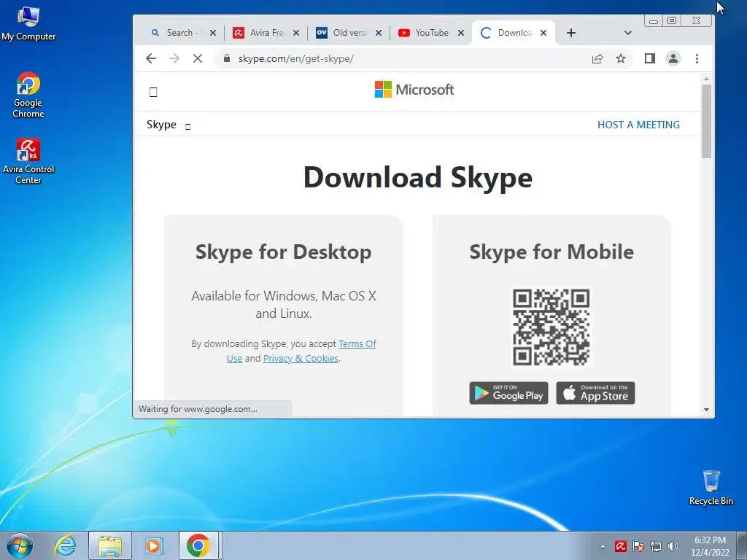Click the page scrollbar down arrow
This screenshot has width=747, height=560.
[x=706, y=410]
